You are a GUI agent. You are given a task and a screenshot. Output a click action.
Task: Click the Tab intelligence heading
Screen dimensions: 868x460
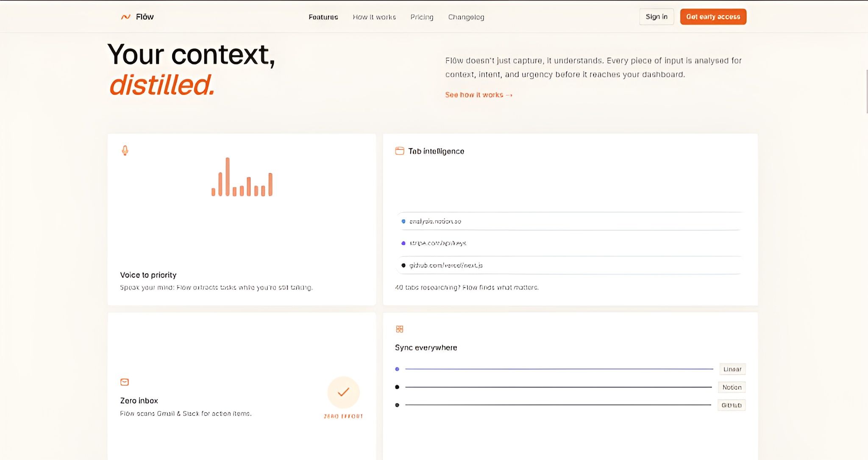tap(436, 151)
